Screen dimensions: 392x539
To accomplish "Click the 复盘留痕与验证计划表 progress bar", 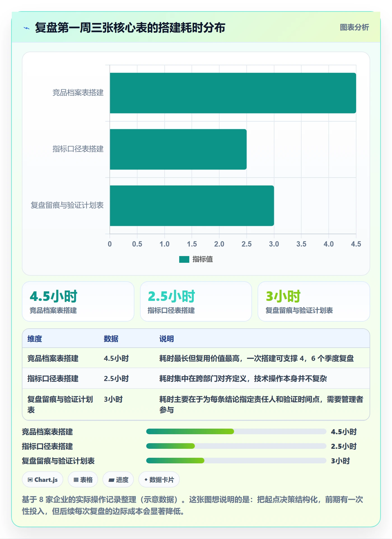I will click(236, 461).
